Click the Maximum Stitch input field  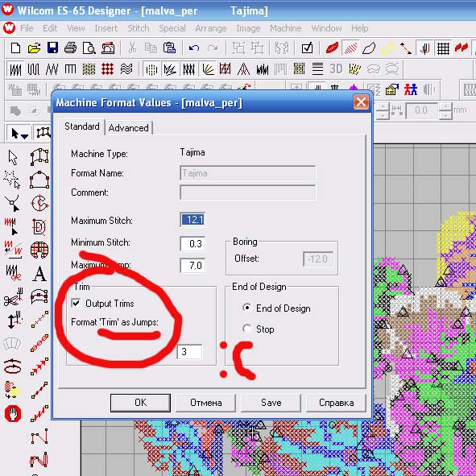[192, 220]
